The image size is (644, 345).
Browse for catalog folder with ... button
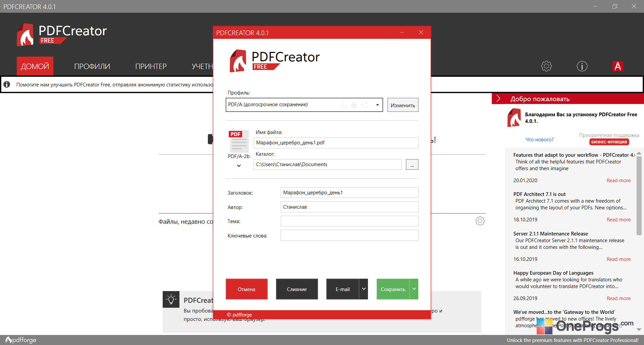pos(412,164)
